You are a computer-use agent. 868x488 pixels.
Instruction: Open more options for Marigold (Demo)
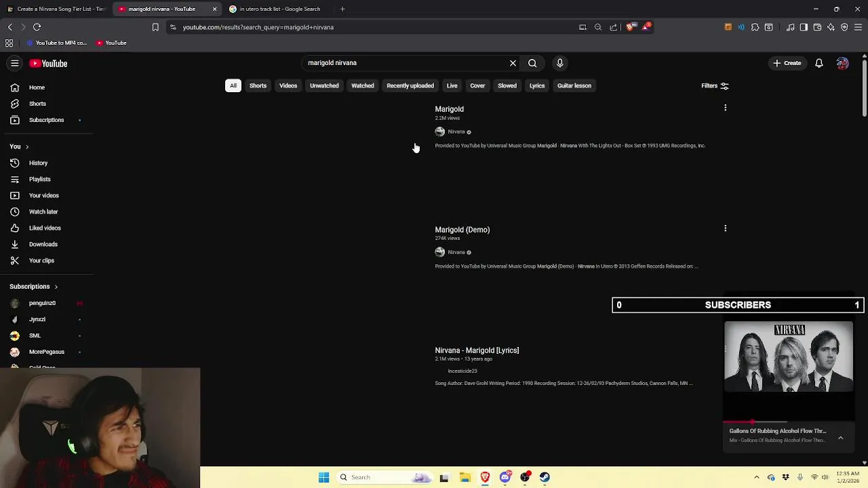click(725, 228)
